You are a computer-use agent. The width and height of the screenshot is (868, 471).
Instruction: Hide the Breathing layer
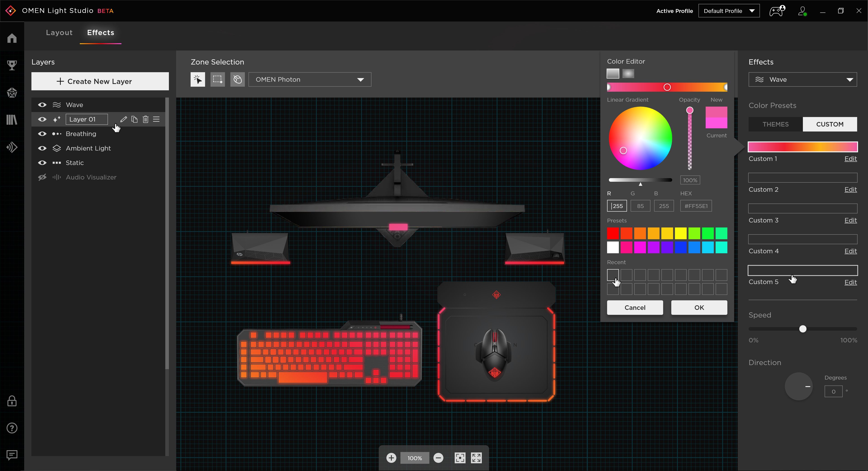(x=42, y=134)
